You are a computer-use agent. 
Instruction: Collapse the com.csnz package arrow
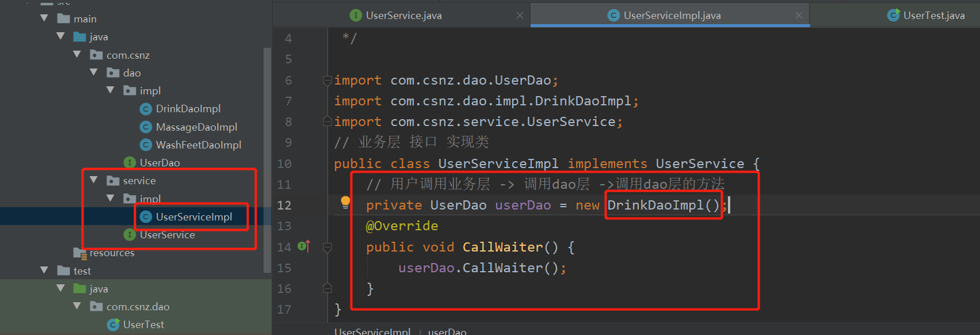click(x=77, y=55)
